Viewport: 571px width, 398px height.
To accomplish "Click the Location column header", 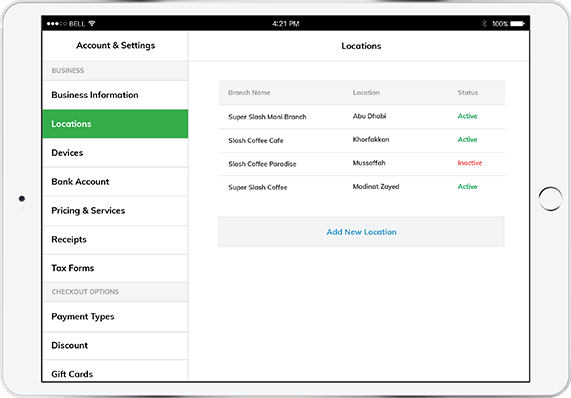I will point(366,92).
